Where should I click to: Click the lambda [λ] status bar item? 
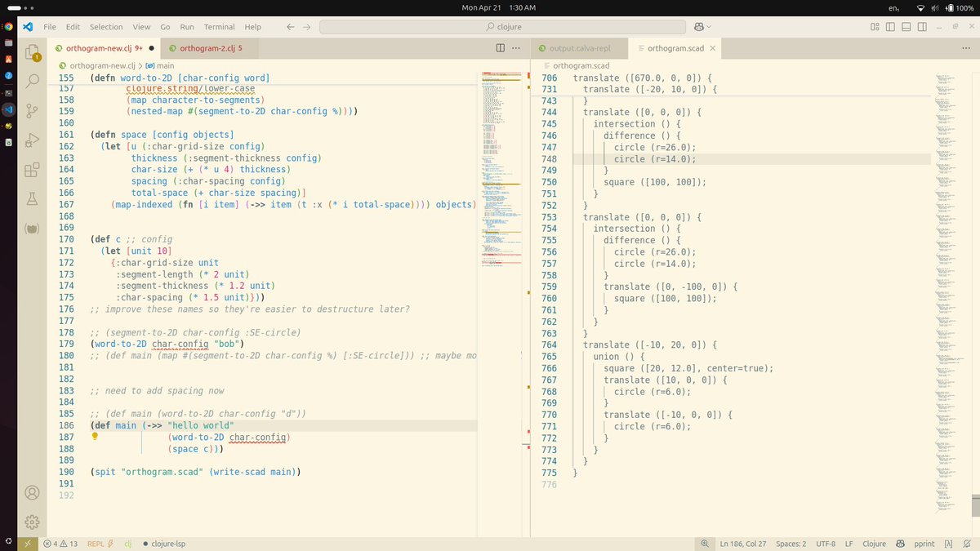[948, 544]
